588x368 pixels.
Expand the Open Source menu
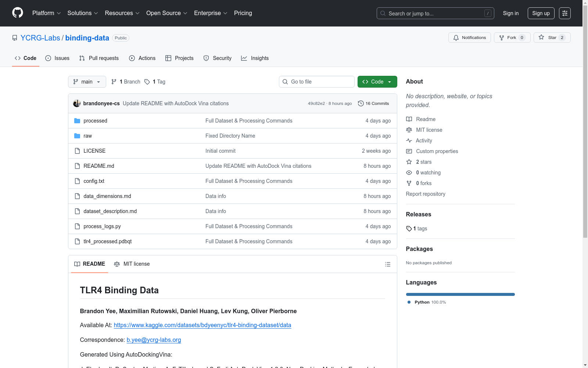(x=167, y=13)
